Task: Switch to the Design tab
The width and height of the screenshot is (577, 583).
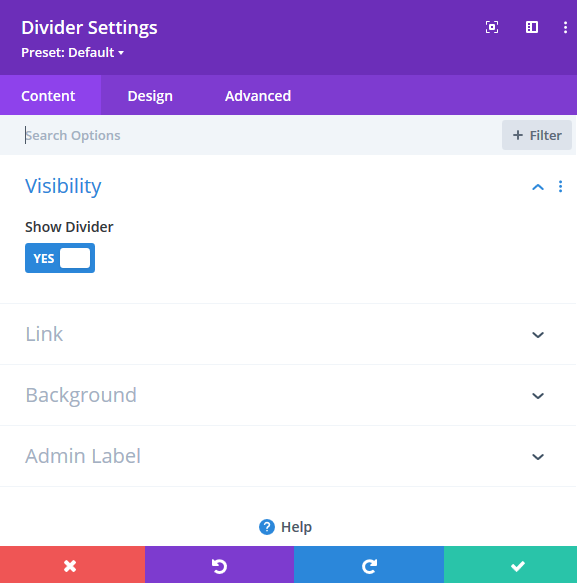Action: tap(150, 96)
